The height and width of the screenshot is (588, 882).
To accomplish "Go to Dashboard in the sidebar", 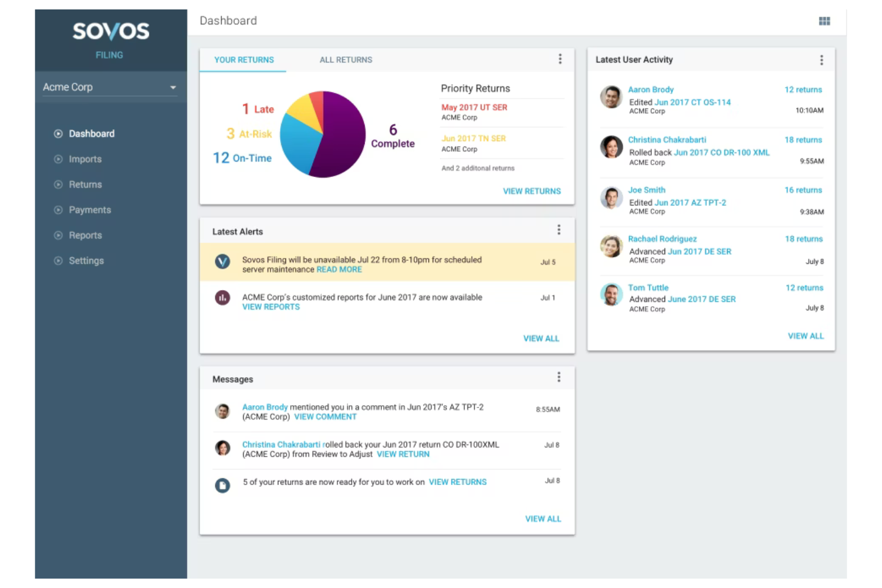I will tap(91, 134).
